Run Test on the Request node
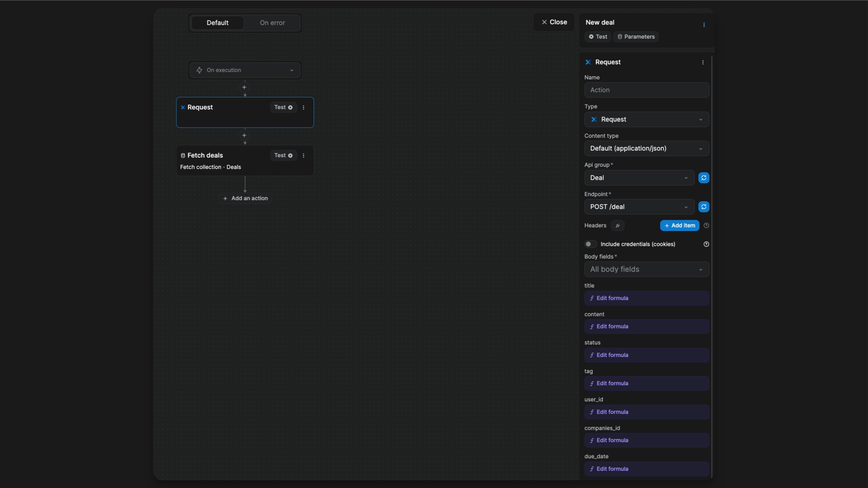The image size is (868, 488). click(x=283, y=107)
